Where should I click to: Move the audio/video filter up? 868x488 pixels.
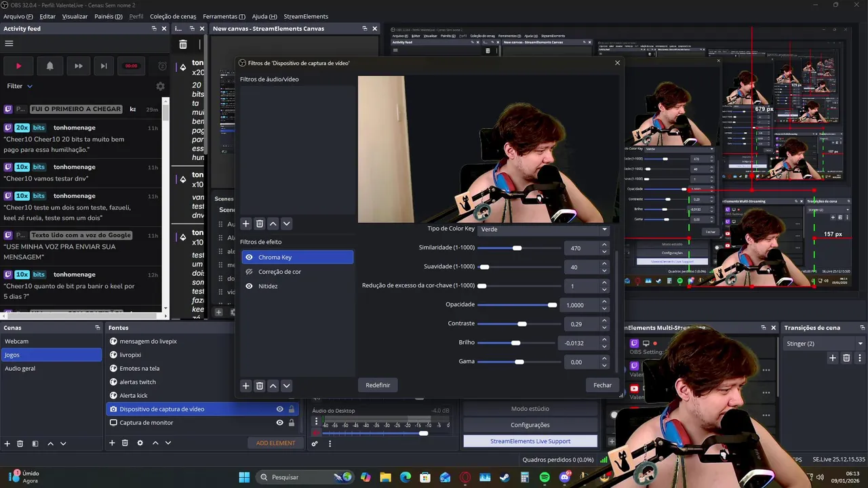coord(273,224)
